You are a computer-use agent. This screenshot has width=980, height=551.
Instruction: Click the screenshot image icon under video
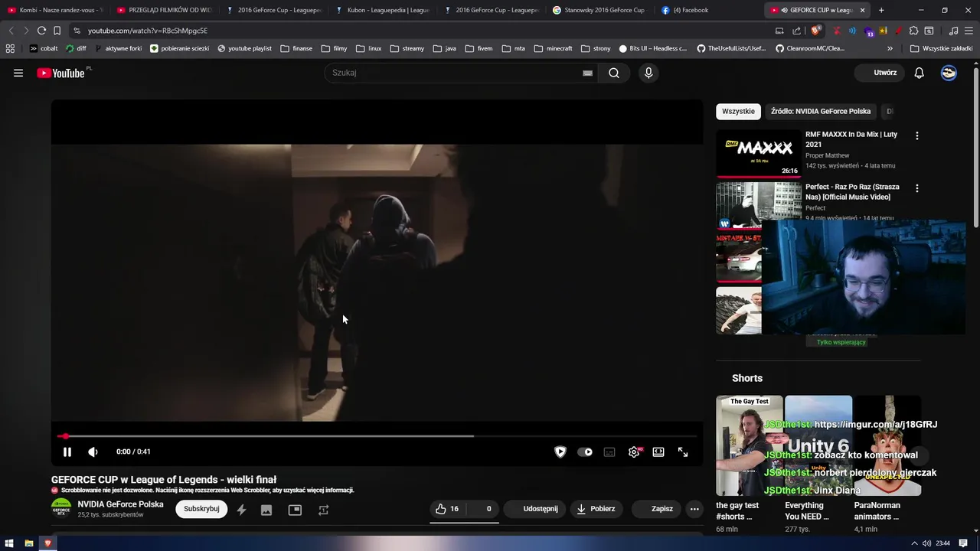(266, 510)
